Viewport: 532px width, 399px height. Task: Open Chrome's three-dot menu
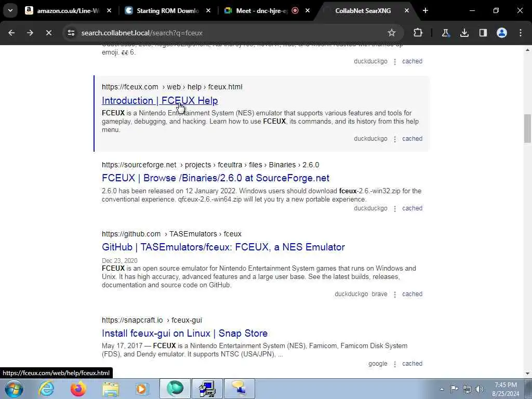521,33
